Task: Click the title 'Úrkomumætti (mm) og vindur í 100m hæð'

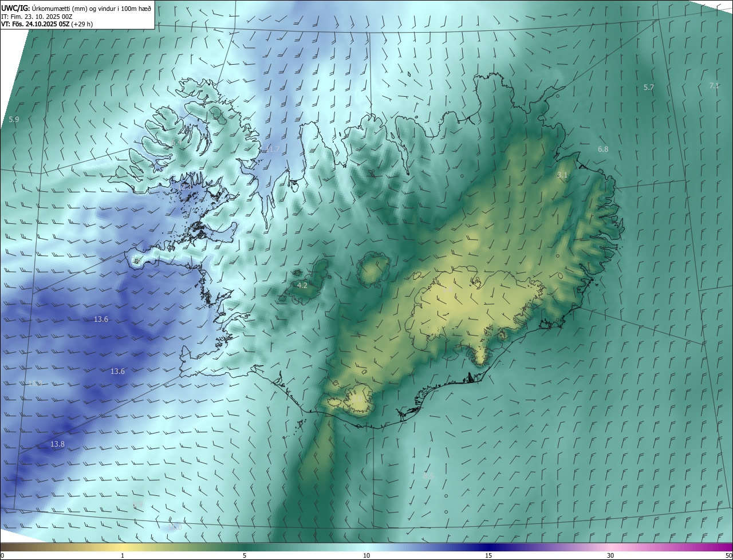Action: click(91, 8)
